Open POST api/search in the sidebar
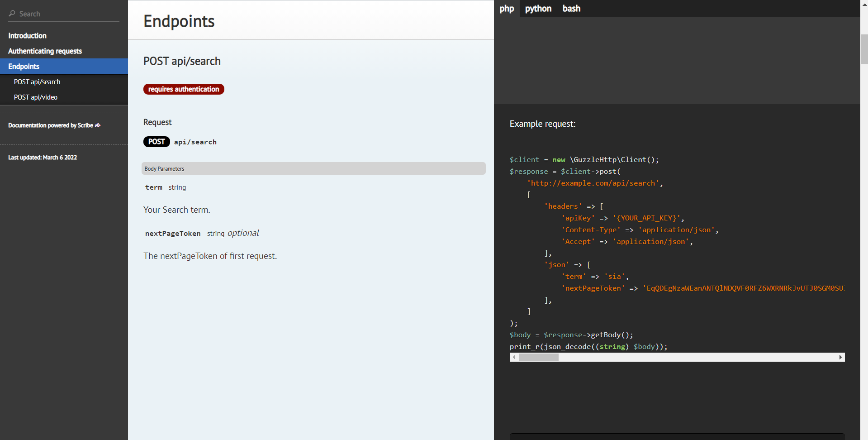 tap(37, 82)
